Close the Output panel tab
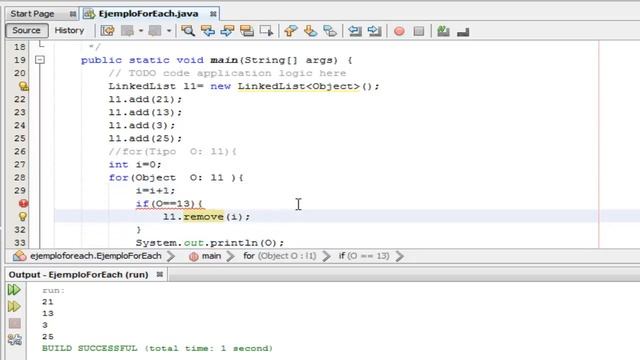Image resolution: width=640 pixels, height=360 pixels. [160, 274]
